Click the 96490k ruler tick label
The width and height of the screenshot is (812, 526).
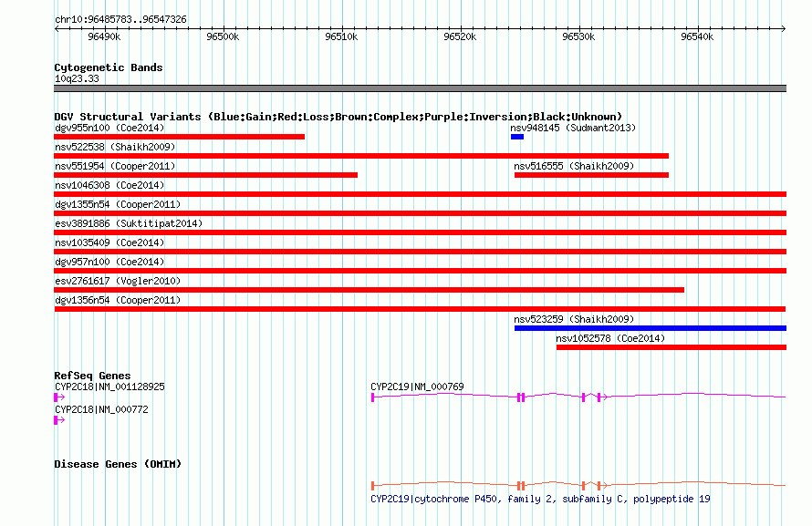104,36
